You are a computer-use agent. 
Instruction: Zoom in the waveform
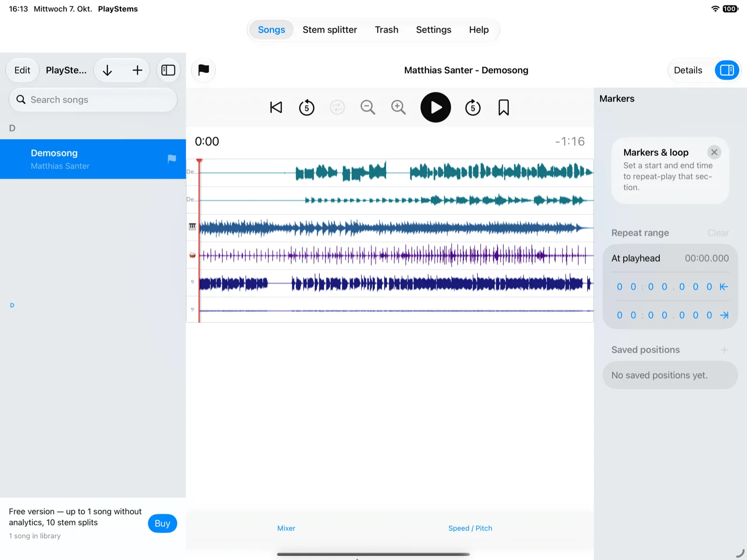[x=398, y=107]
